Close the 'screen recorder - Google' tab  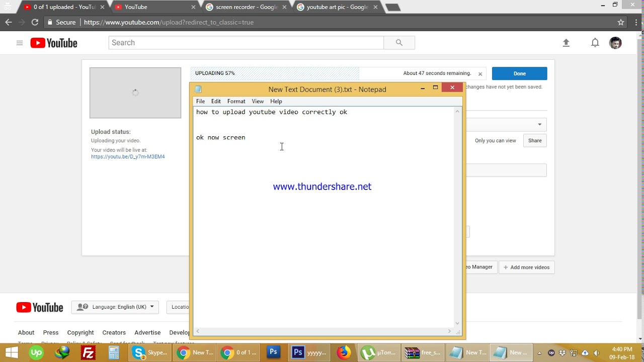284,7
